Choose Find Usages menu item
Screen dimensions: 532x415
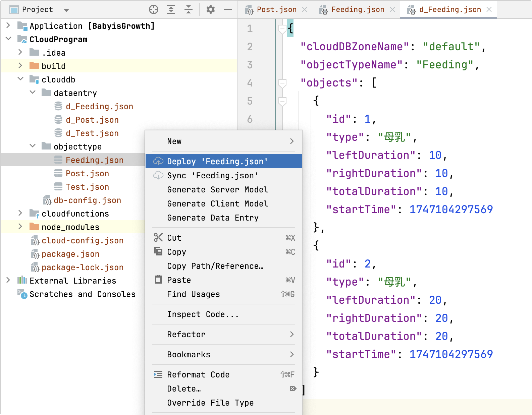pos(224,294)
